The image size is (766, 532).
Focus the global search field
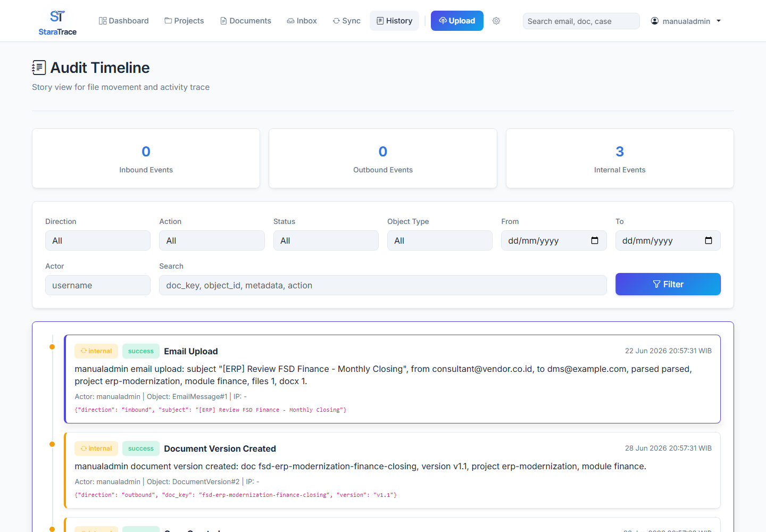581,21
